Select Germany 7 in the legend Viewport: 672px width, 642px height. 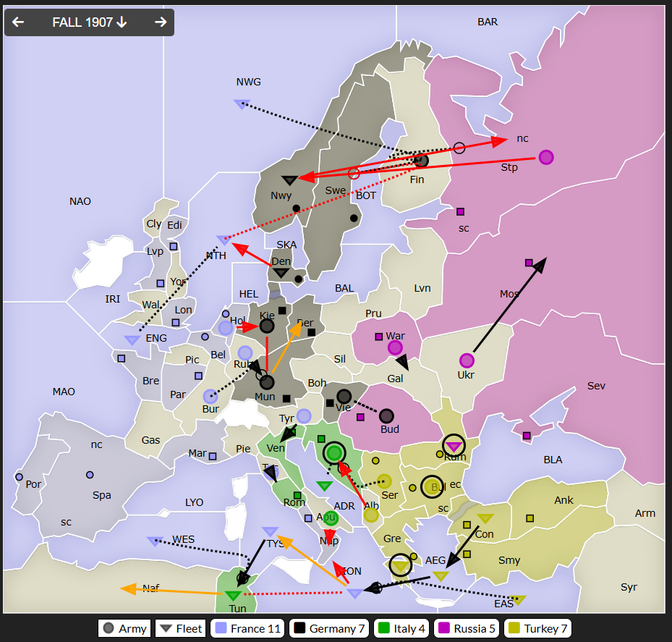329,628
